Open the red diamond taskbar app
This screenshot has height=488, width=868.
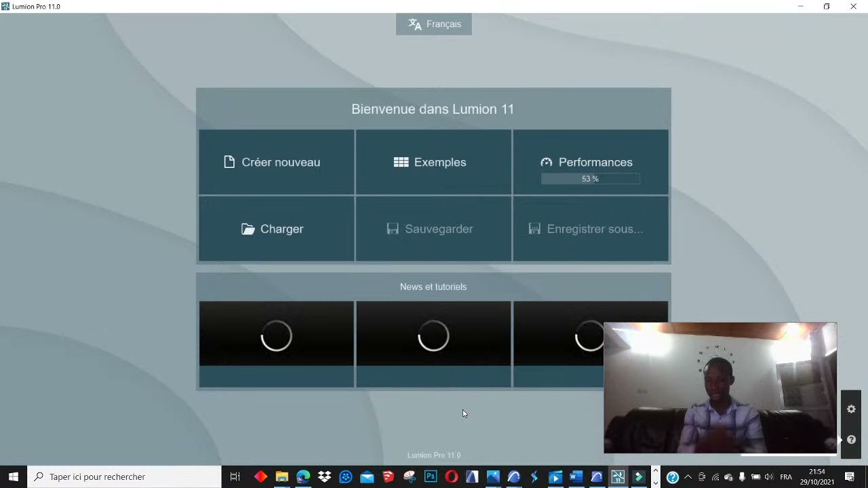[260, 477]
